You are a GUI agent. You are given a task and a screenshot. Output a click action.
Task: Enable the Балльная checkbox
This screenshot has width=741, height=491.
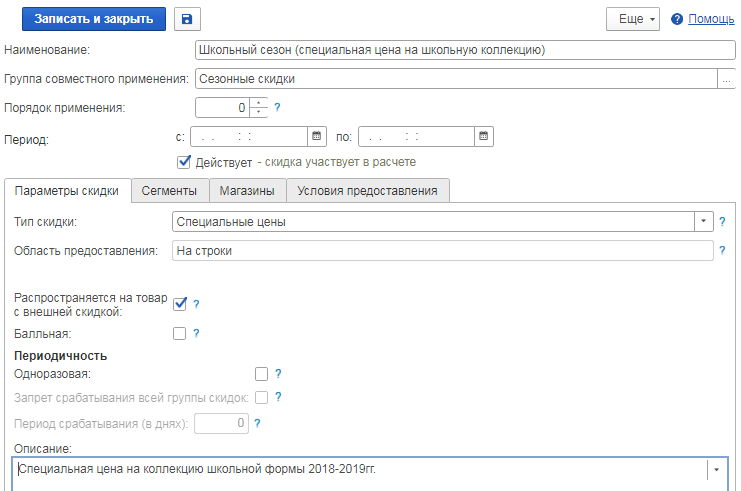180,334
